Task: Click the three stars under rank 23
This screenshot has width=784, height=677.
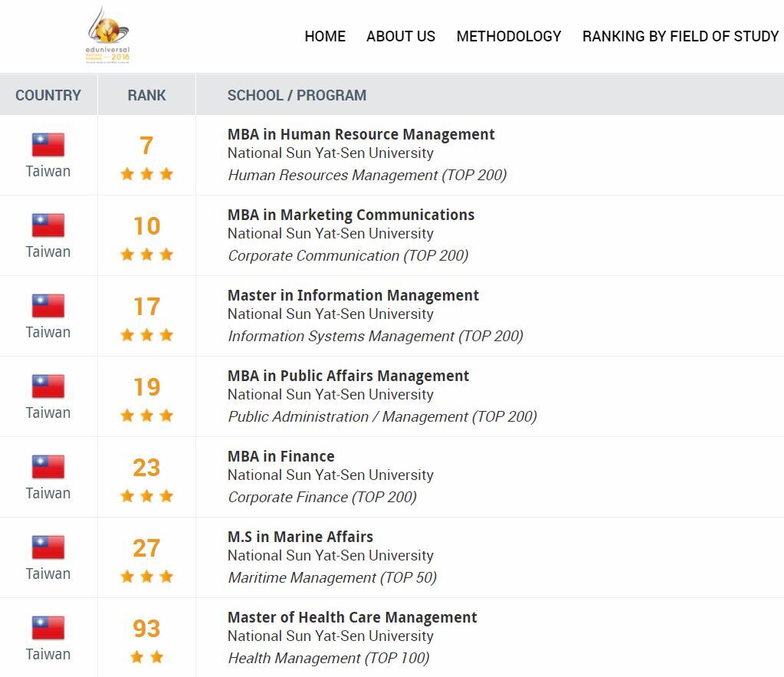Action: click(146, 496)
